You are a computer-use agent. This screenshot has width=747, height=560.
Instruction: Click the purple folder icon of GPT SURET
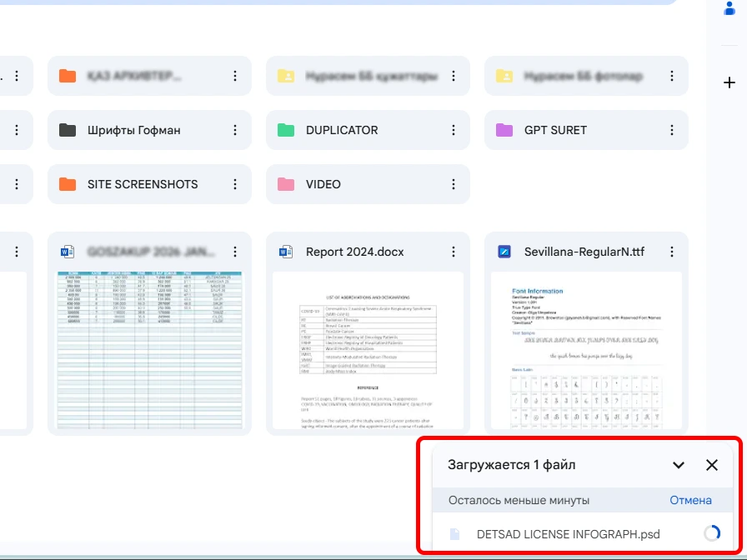(504, 130)
